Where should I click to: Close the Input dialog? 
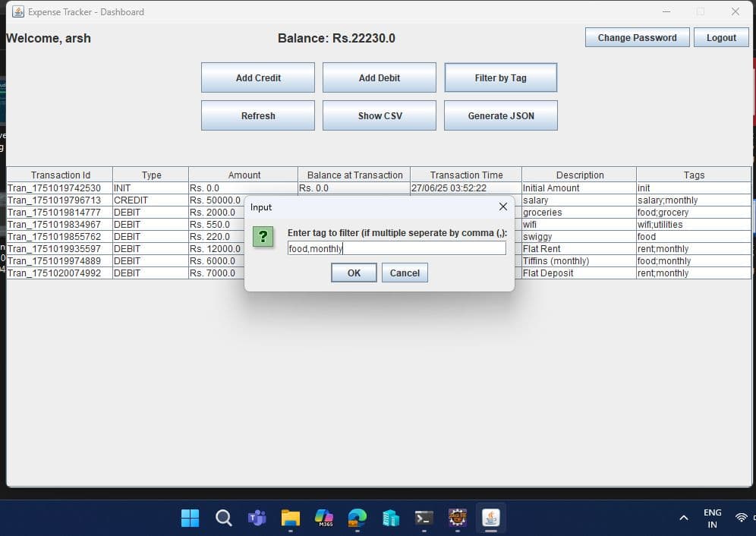pyautogui.click(x=503, y=207)
